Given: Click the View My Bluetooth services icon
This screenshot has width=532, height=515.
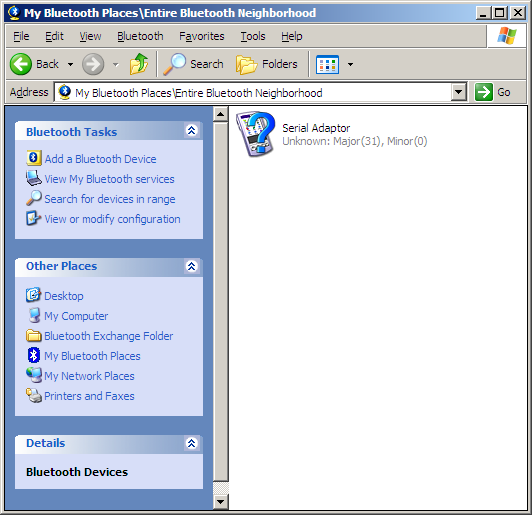Looking at the screenshot, I should coord(34,178).
